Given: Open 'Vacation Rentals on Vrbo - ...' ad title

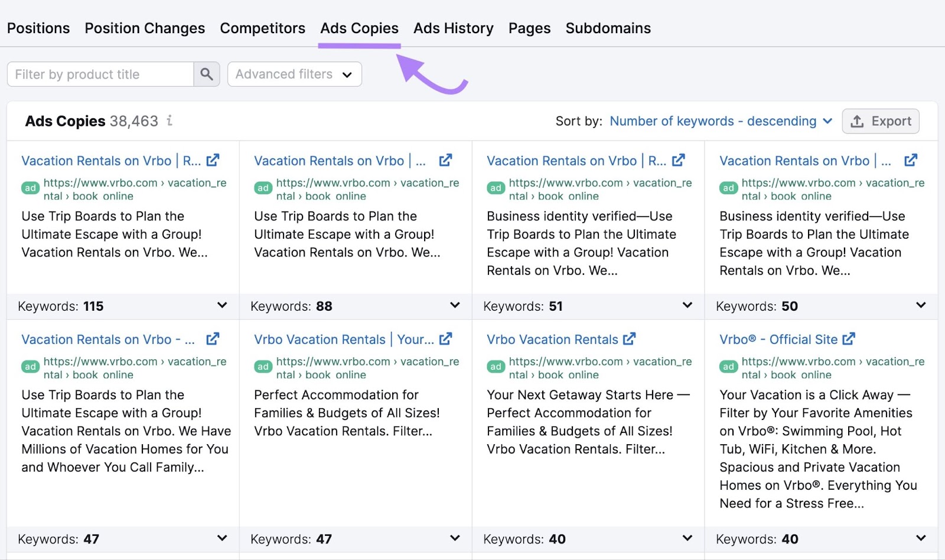Looking at the screenshot, I should 108,340.
